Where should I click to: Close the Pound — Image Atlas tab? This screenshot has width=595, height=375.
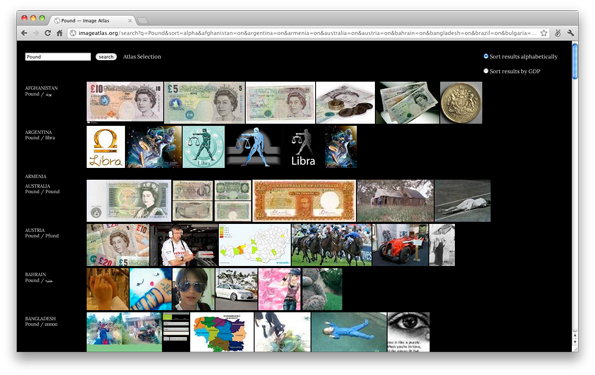130,20
